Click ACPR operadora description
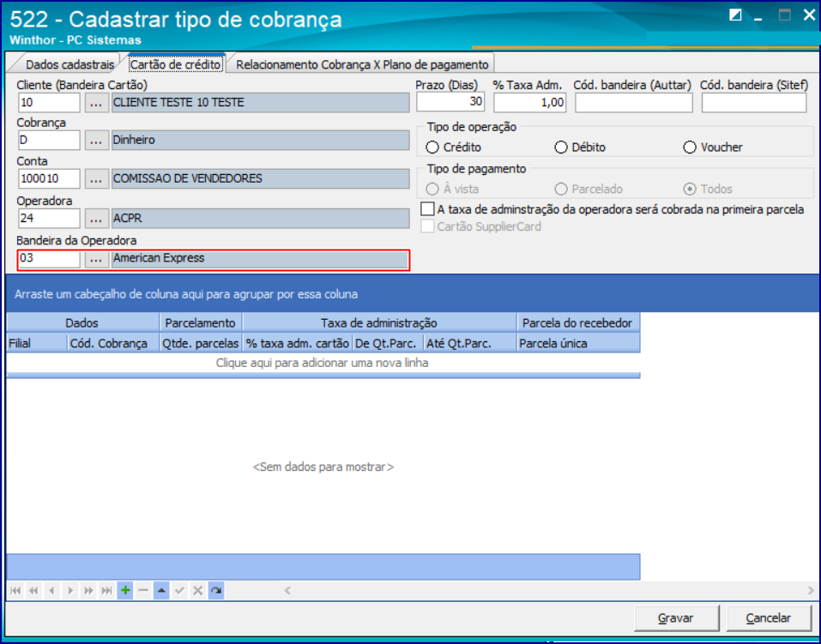This screenshot has height=644, width=821. tap(260, 219)
